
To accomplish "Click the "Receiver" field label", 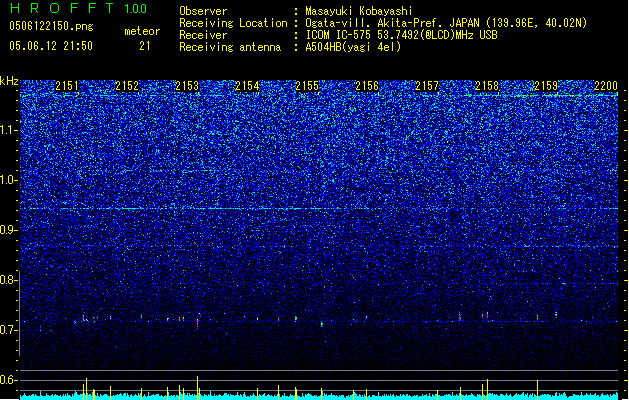I will (203, 35).
